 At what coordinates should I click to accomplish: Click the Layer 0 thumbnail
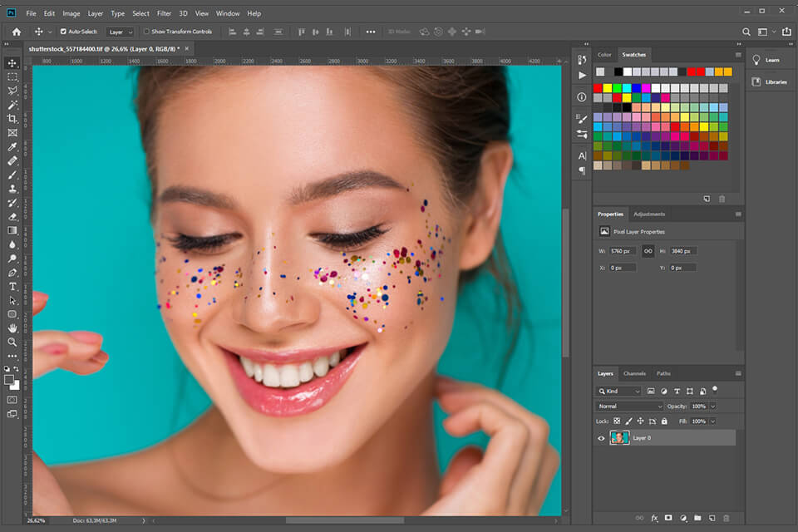tap(619, 438)
